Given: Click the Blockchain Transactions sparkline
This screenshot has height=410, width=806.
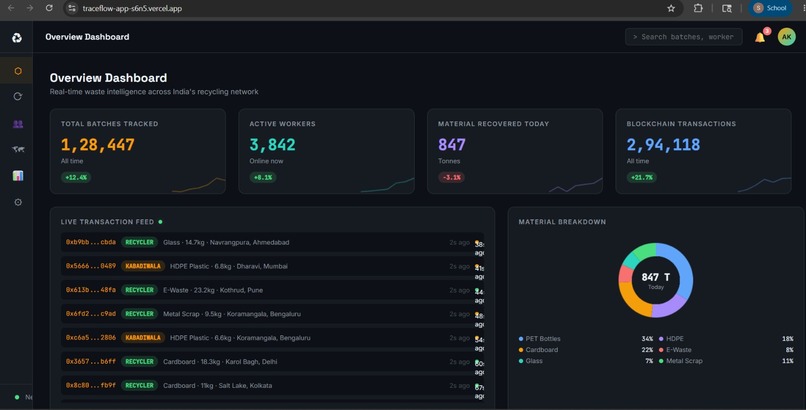Looking at the screenshot, I should coord(764,185).
